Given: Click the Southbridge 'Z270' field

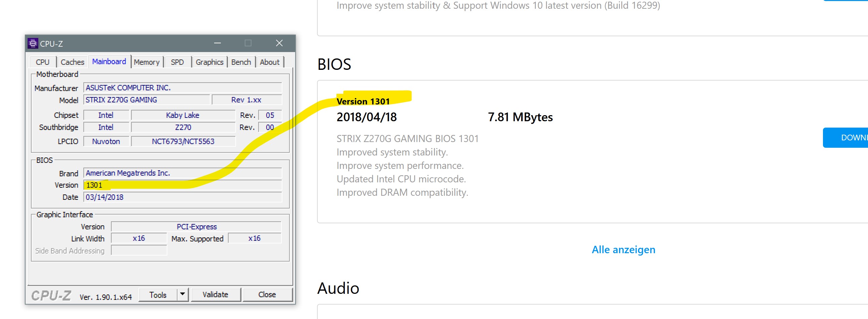Looking at the screenshot, I should pos(183,128).
